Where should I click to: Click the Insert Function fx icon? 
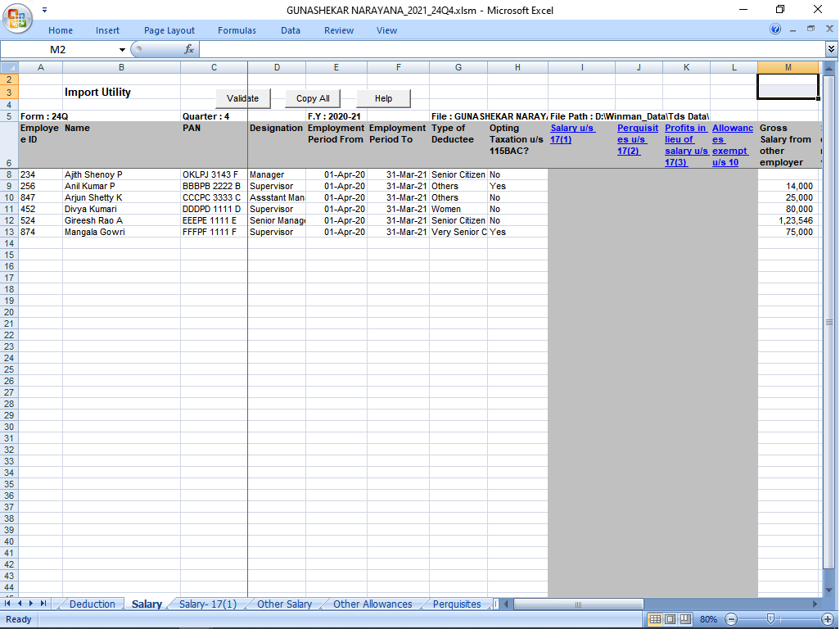click(x=189, y=49)
